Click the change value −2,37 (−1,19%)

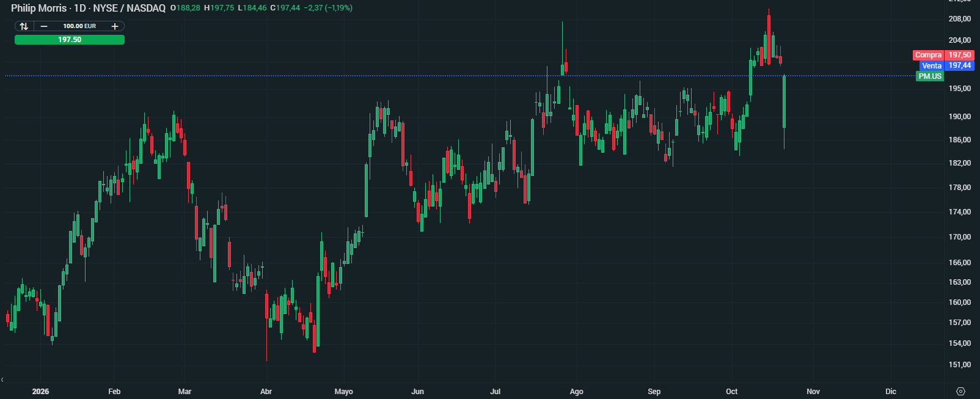tap(328, 8)
